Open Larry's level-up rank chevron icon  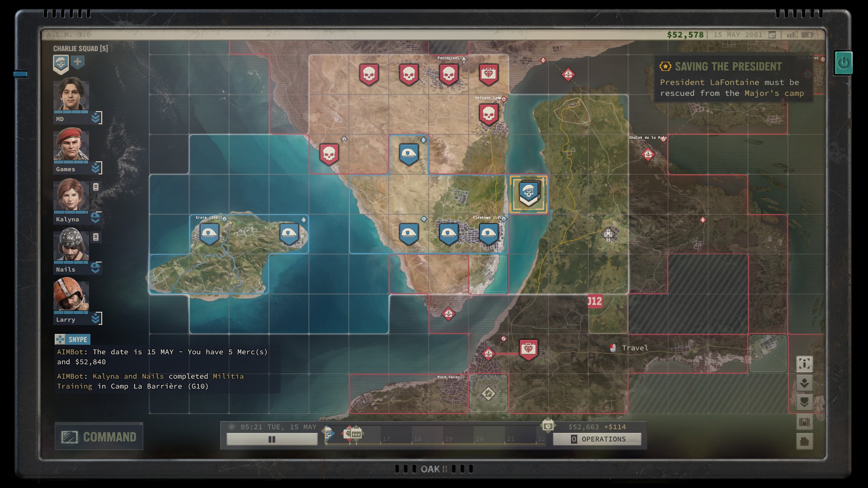(x=96, y=319)
